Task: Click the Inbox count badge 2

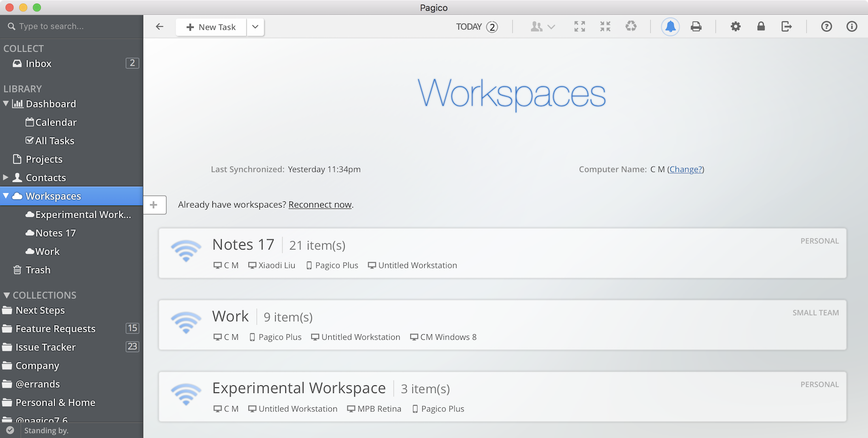Action: (x=132, y=63)
